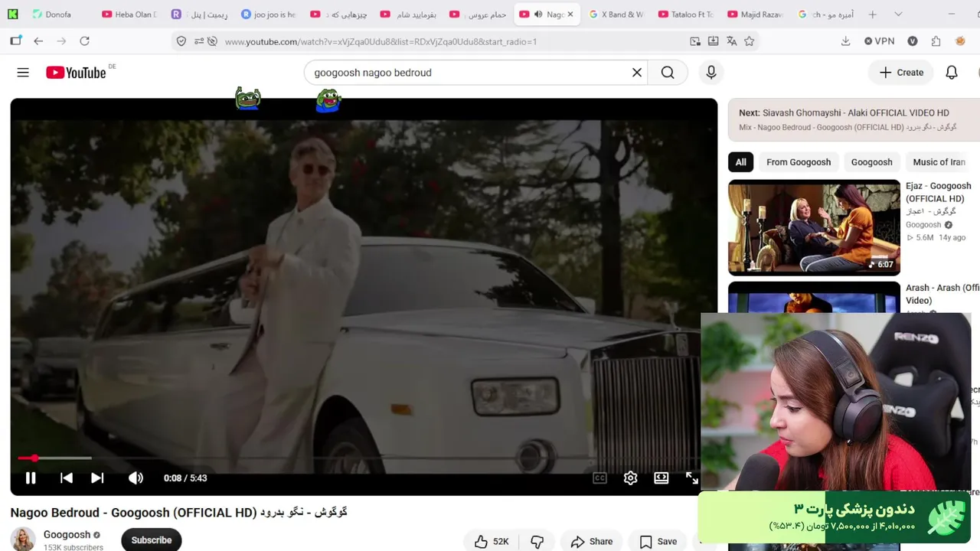Open the site shield icon in address bar
This screenshot has height=551, width=980.
click(x=181, y=41)
